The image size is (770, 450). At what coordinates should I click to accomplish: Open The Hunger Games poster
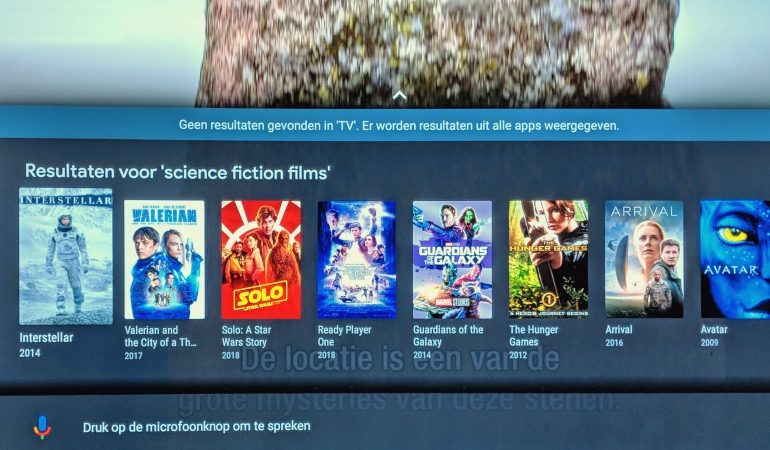[548, 258]
